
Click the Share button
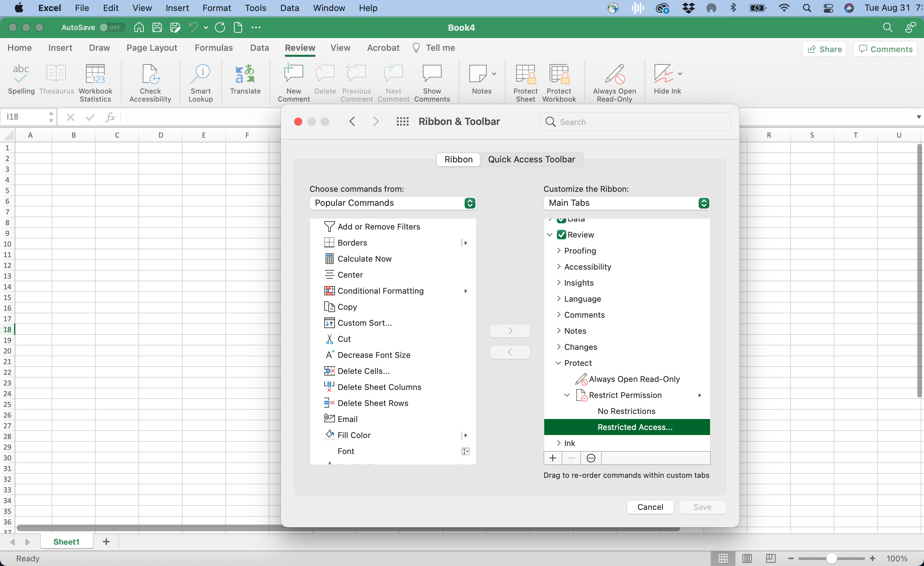point(824,49)
